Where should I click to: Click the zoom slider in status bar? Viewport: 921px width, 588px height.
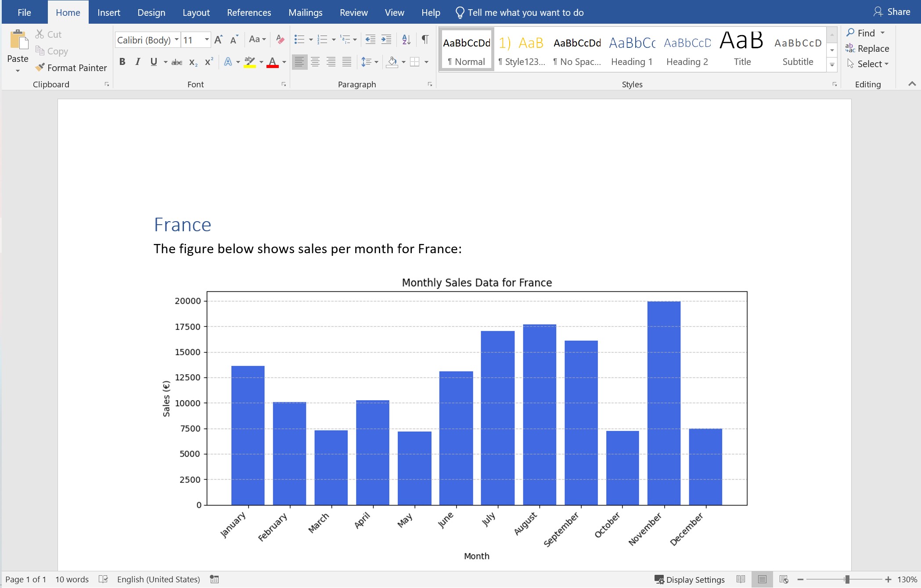(x=847, y=580)
